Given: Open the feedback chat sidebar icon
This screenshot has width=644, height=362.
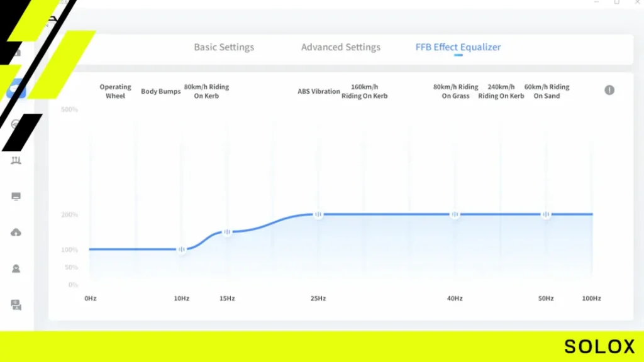Looking at the screenshot, I should (16, 305).
